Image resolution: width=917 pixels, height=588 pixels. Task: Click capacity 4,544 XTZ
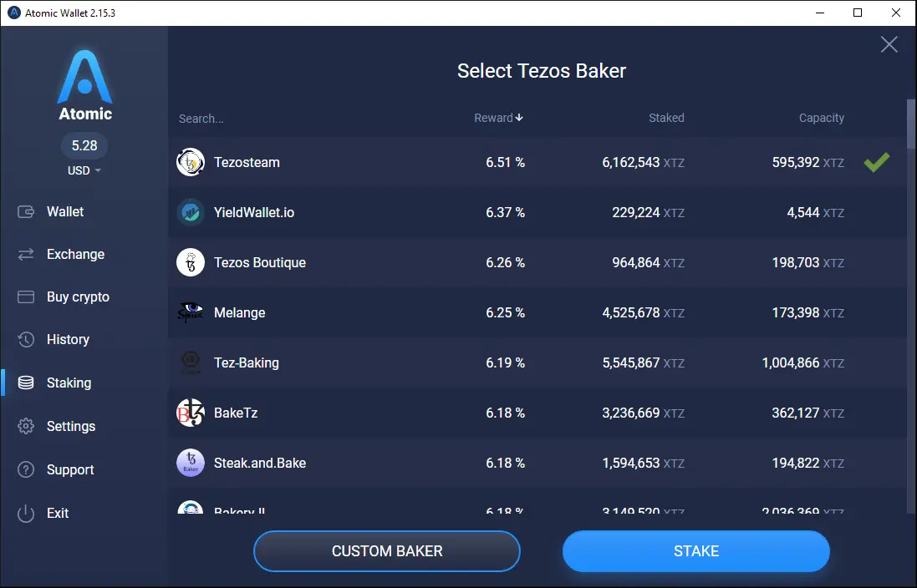[815, 212]
